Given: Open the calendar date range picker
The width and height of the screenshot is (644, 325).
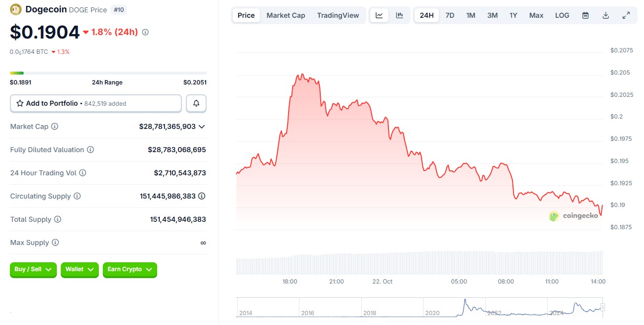Looking at the screenshot, I should tap(585, 15).
